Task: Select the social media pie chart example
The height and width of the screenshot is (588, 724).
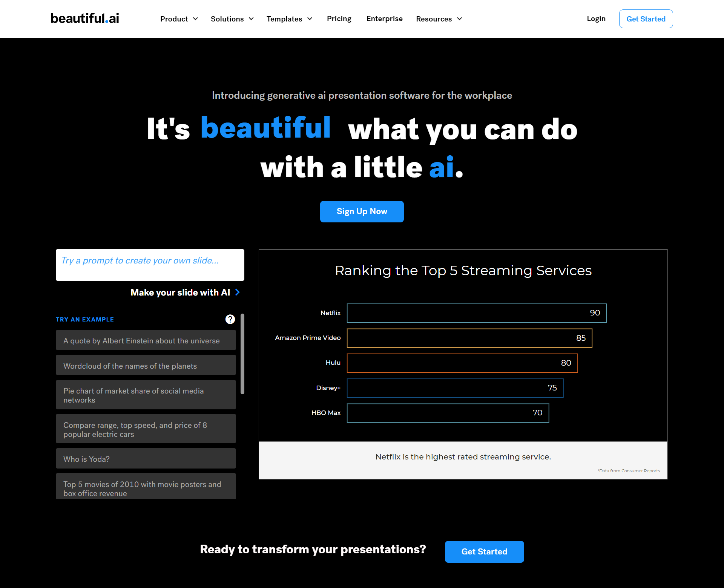Action: point(146,395)
